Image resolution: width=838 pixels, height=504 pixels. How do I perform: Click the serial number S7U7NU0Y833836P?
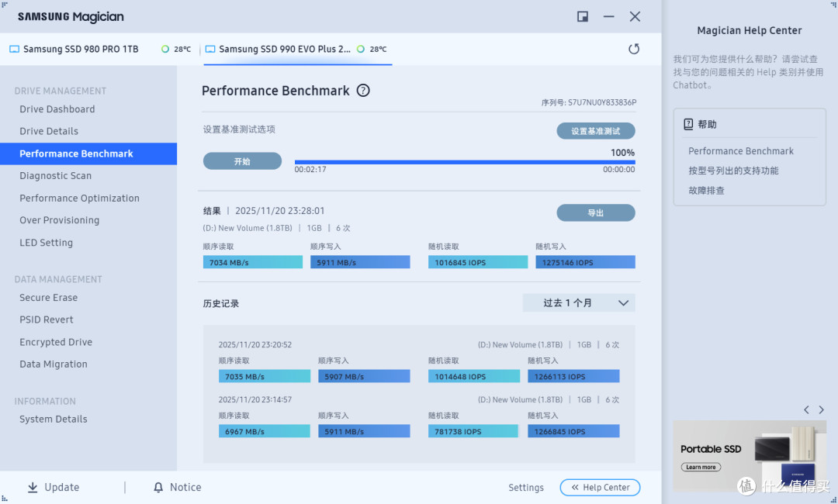(x=602, y=102)
